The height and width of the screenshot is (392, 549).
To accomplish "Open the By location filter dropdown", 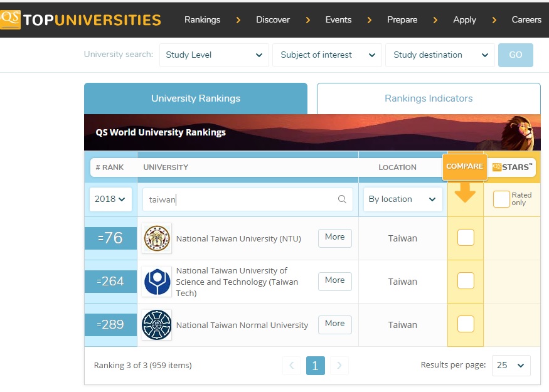I will coord(403,199).
